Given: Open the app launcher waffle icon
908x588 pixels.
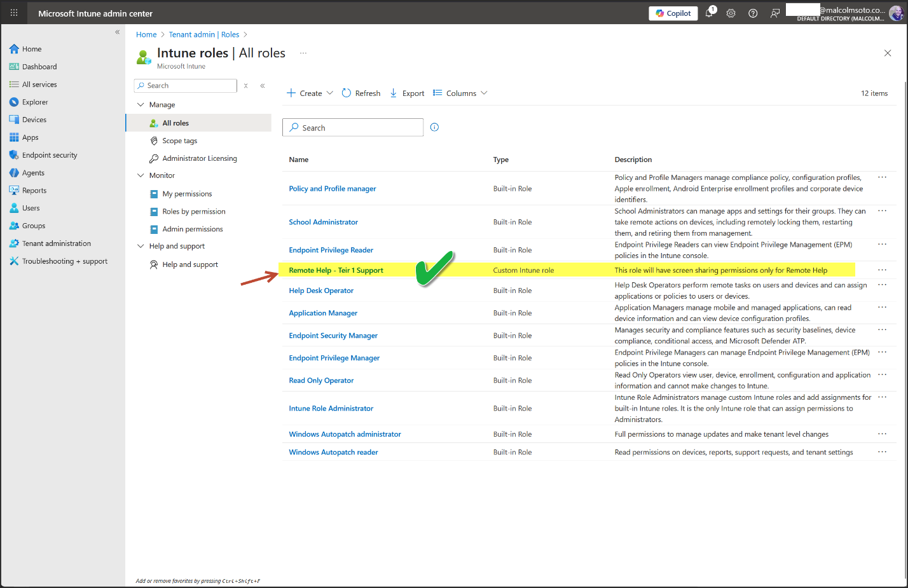Looking at the screenshot, I should [x=14, y=13].
